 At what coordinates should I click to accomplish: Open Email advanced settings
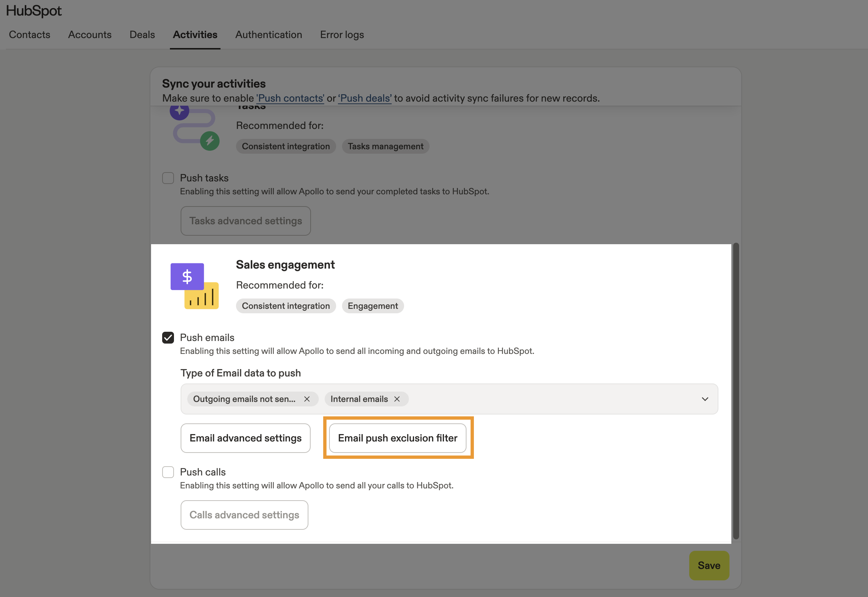[246, 438]
